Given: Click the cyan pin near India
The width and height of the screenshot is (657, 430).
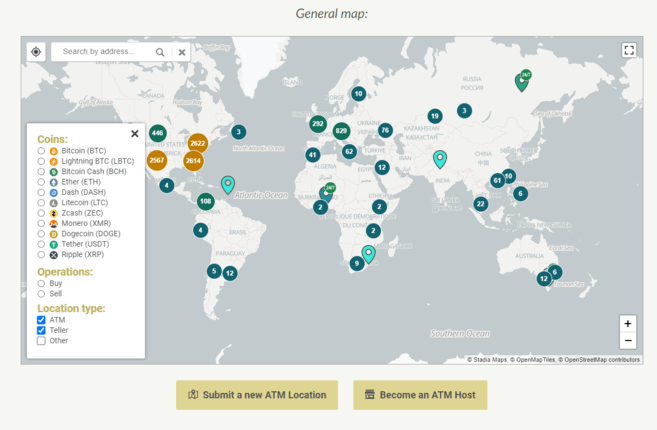Looking at the screenshot, I should [x=440, y=159].
